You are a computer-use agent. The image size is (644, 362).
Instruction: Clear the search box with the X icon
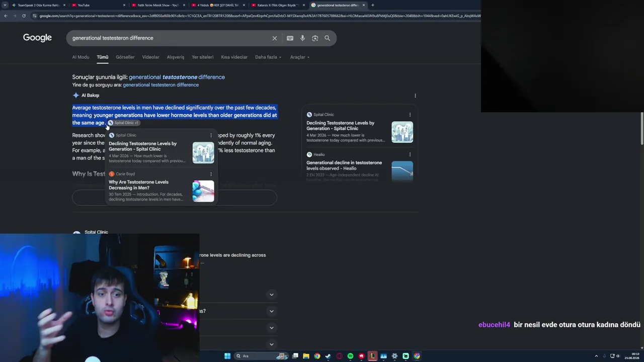[275, 38]
